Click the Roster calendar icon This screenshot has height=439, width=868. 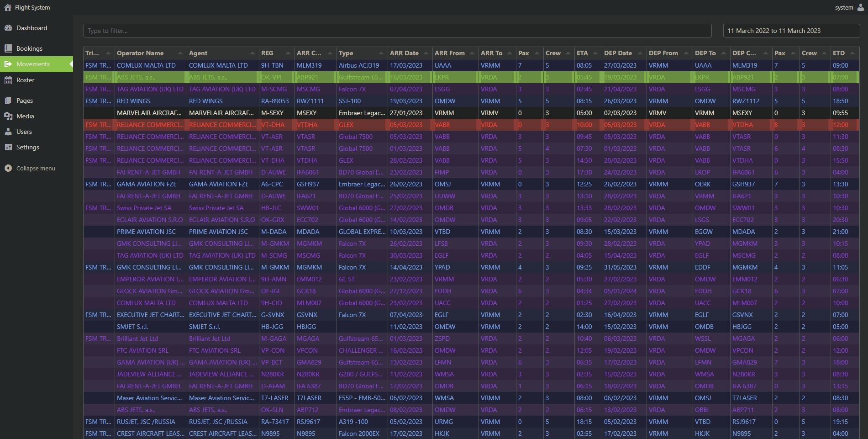click(x=8, y=80)
